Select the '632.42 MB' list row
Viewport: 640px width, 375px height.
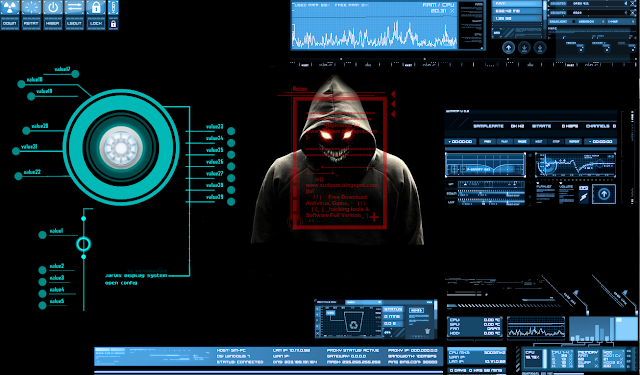(517, 11)
